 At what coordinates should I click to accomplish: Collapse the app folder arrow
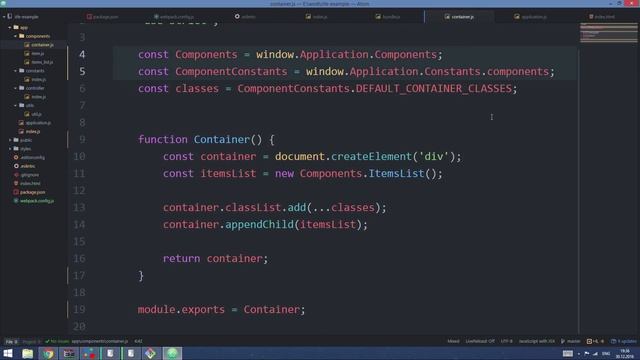(10, 27)
